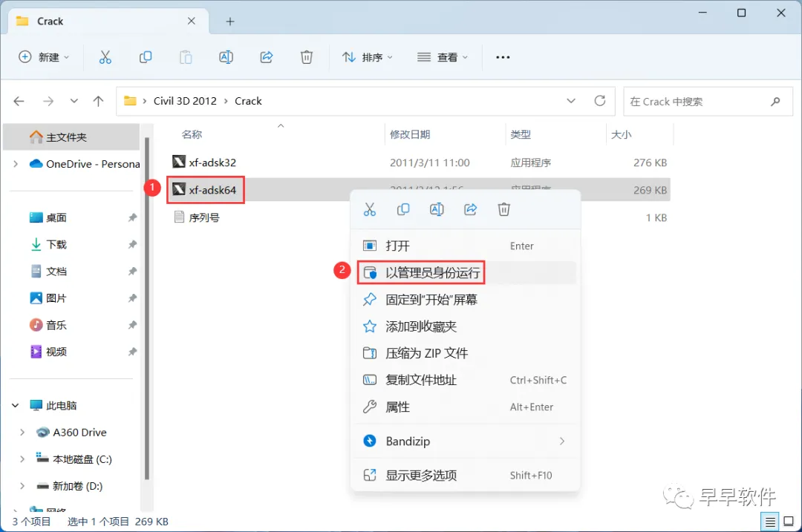802x532 pixels.
Task: Open a new tab with plus button
Action: (230, 22)
